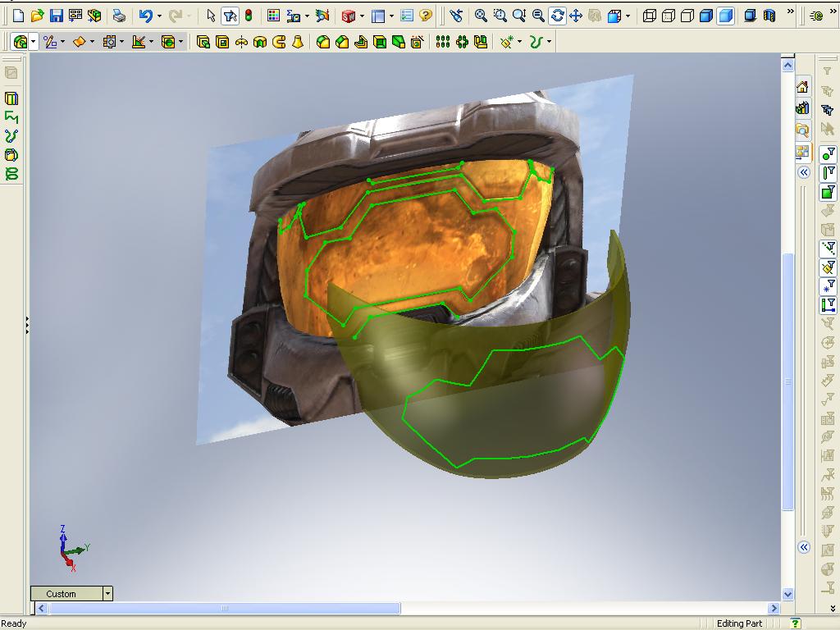Toggle Section View
840x630 pixels.
tap(769, 16)
